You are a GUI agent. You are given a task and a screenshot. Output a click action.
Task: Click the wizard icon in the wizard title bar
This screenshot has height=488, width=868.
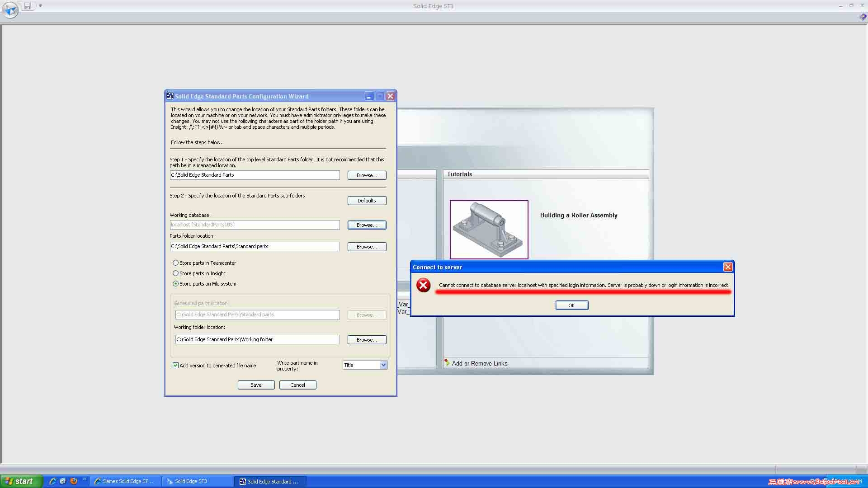(x=170, y=96)
